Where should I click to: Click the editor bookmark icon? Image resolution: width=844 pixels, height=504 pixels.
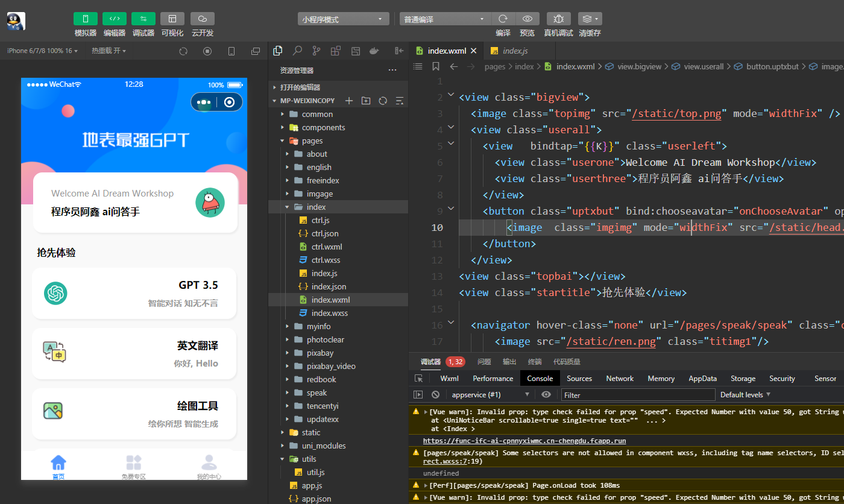click(x=436, y=66)
